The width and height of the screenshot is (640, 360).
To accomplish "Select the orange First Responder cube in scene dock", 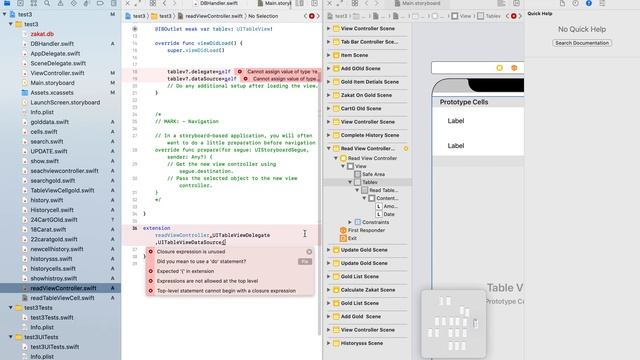I will tap(514, 68).
